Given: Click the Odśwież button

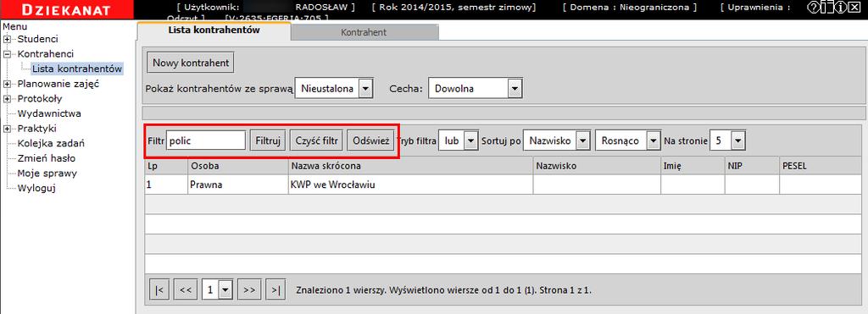Looking at the screenshot, I should coord(371,141).
